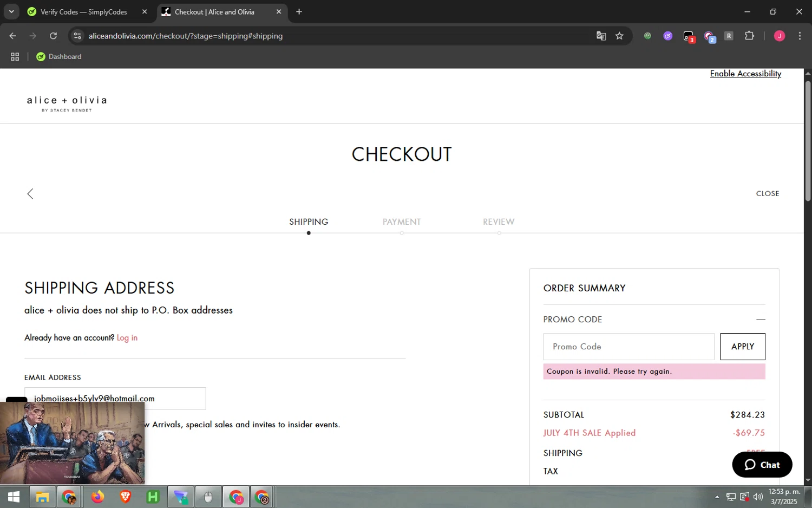Open the pink J profile avatar
Screen dimensions: 812x508
(780, 36)
